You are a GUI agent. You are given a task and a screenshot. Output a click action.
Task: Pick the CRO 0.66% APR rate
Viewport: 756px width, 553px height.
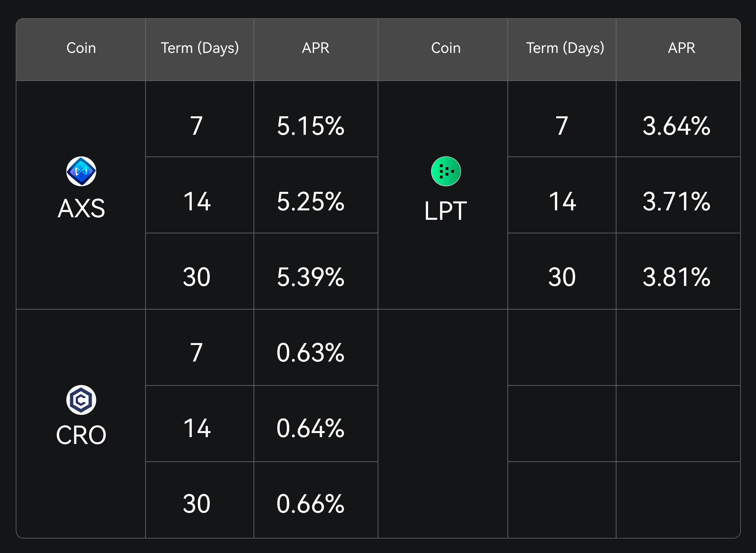coord(310,504)
